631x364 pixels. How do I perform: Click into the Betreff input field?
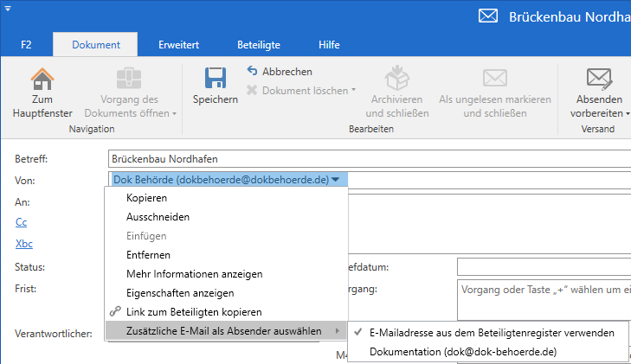pos(364,159)
